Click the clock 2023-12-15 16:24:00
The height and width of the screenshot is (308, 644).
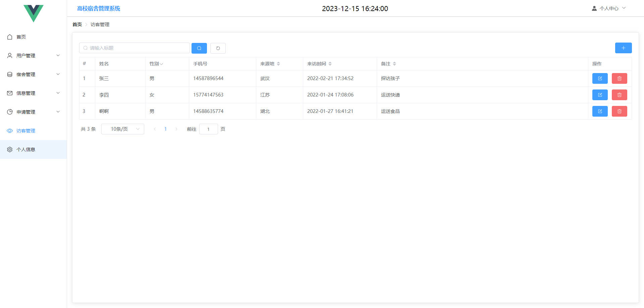[x=355, y=9]
